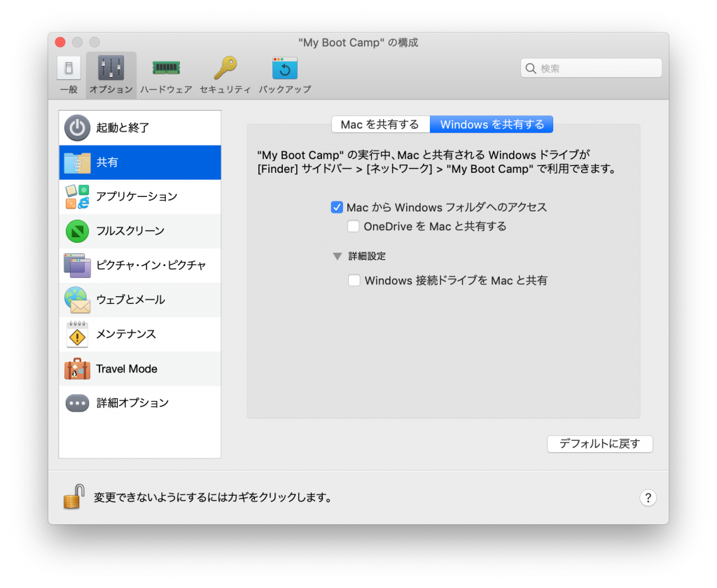Uncheck Mac から Windows フォルダへのアクセス
This screenshot has height=588, width=717.
337,207
